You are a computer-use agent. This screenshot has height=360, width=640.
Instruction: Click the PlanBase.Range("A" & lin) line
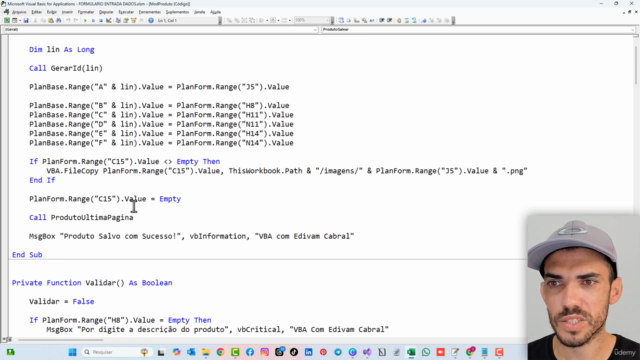159,87
